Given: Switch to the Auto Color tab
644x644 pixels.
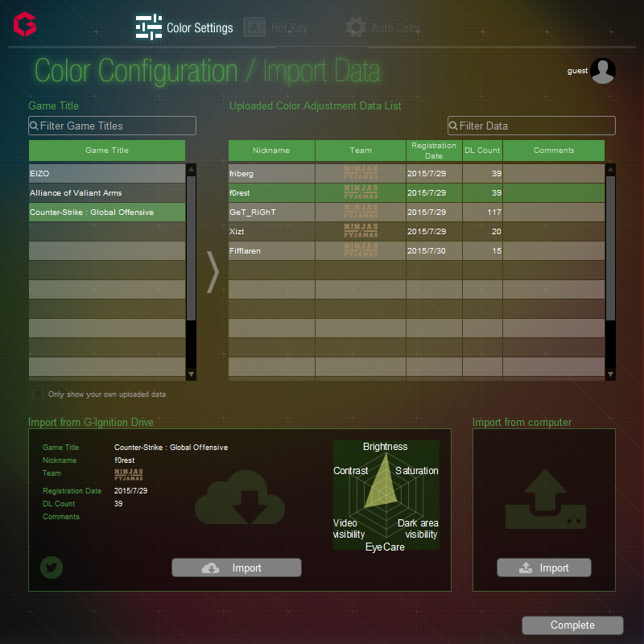Looking at the screenshot, I should click(x=383, y=27).
